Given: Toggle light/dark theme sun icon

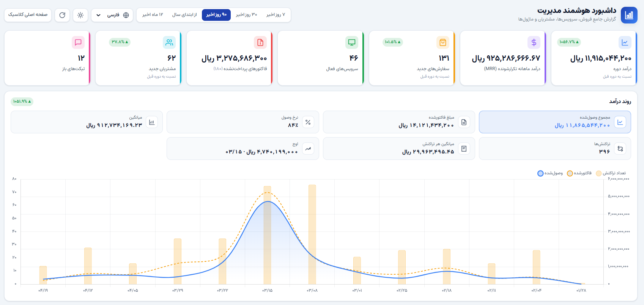Looking at the screenshot, I should (x=80, y=15).
